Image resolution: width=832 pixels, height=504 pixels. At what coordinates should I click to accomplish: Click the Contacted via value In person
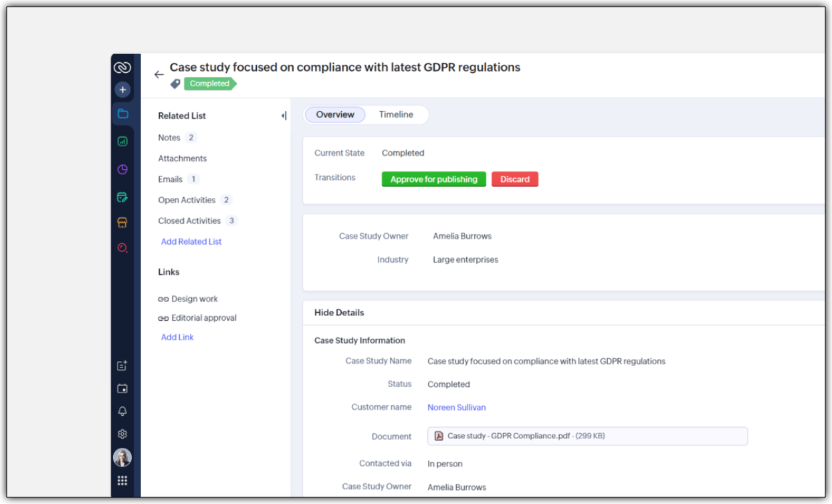coord(445,463)
